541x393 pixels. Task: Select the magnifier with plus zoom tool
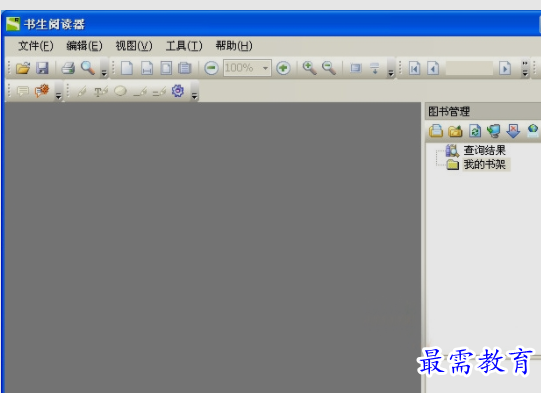[309, 68]
